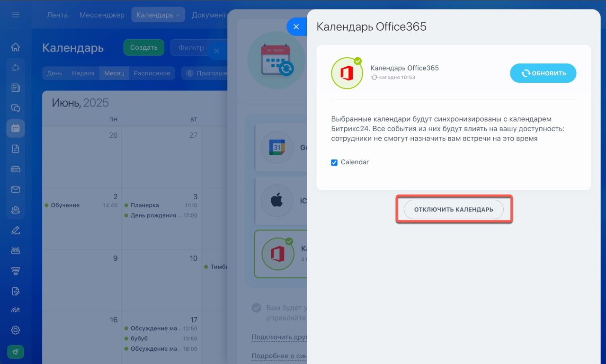The width and height of the screenshot is (606, 364).
Task: Click the Июнь, 2025 month title
Action: pyautogui.click(x=80, y=103)
